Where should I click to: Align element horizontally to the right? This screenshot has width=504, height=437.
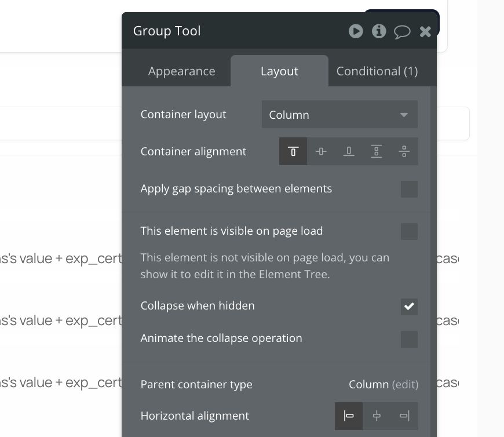404,416
